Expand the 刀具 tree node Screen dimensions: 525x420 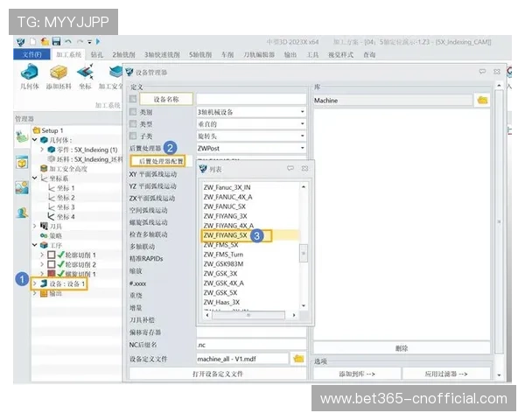(x=35, y=226)
